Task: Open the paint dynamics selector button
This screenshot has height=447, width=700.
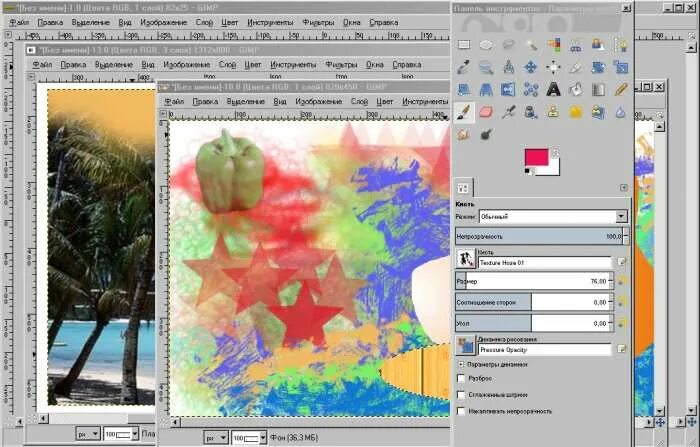Action: pyautogui.click(x=465, y=346)
